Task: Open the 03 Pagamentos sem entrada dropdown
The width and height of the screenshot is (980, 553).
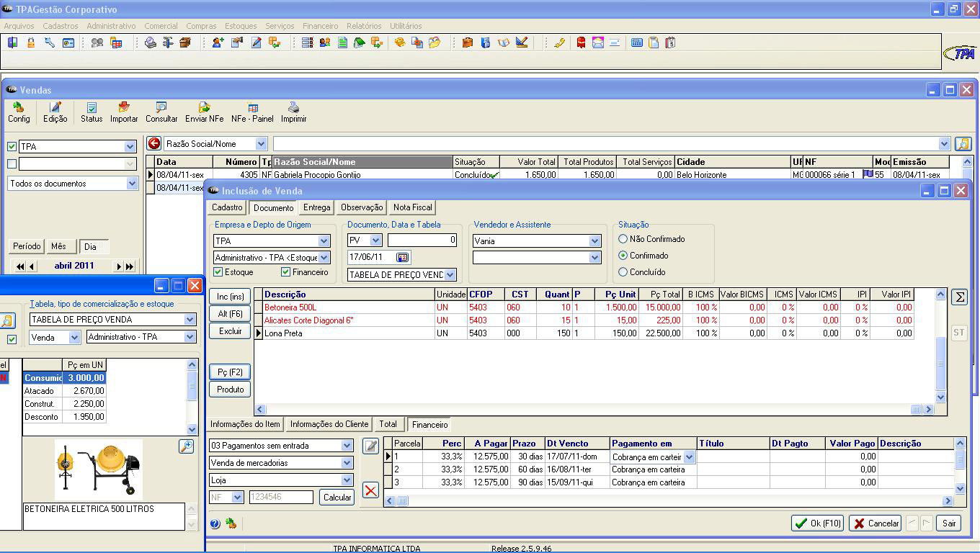Action: (x=347, y=446)
